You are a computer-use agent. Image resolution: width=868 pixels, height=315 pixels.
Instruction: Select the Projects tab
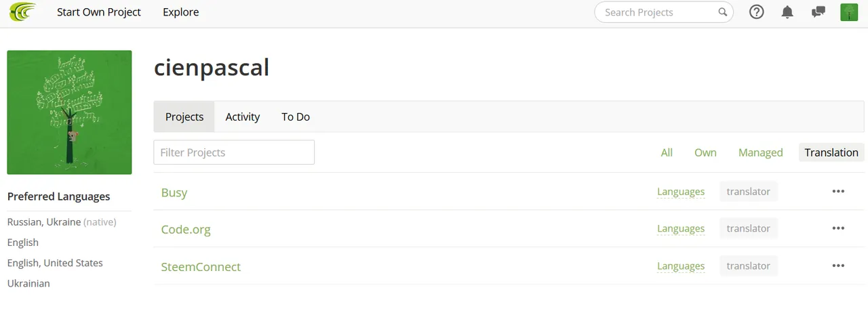[184, 117]
